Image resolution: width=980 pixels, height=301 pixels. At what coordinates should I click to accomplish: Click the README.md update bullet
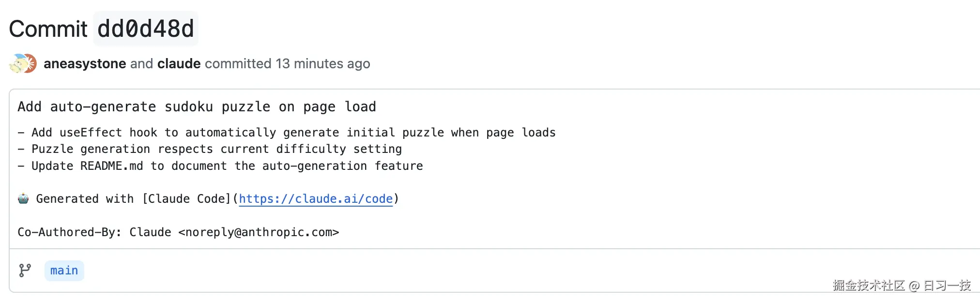(x=220, y=166)
